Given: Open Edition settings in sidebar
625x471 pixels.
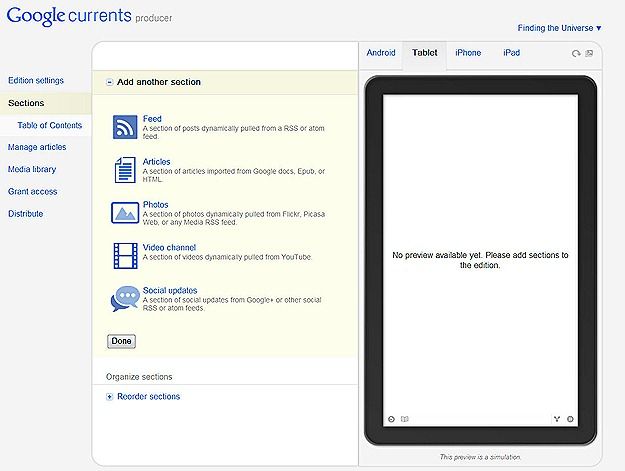Looking at the screenshot, I should click(x=36, y=80).
